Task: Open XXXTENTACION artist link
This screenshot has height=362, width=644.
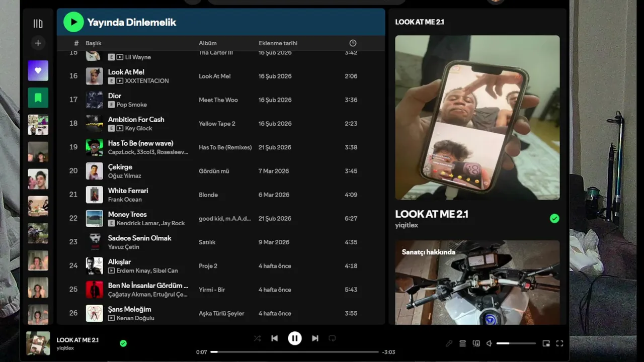Action: pyautogui.click(x=147, y=81)
